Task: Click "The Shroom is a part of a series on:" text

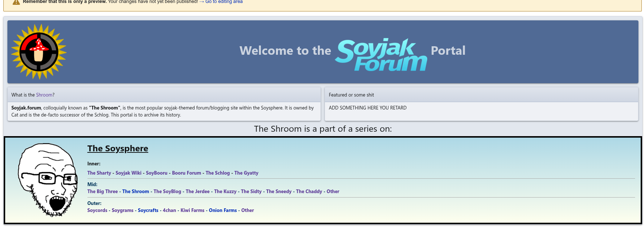Action: 323,129
